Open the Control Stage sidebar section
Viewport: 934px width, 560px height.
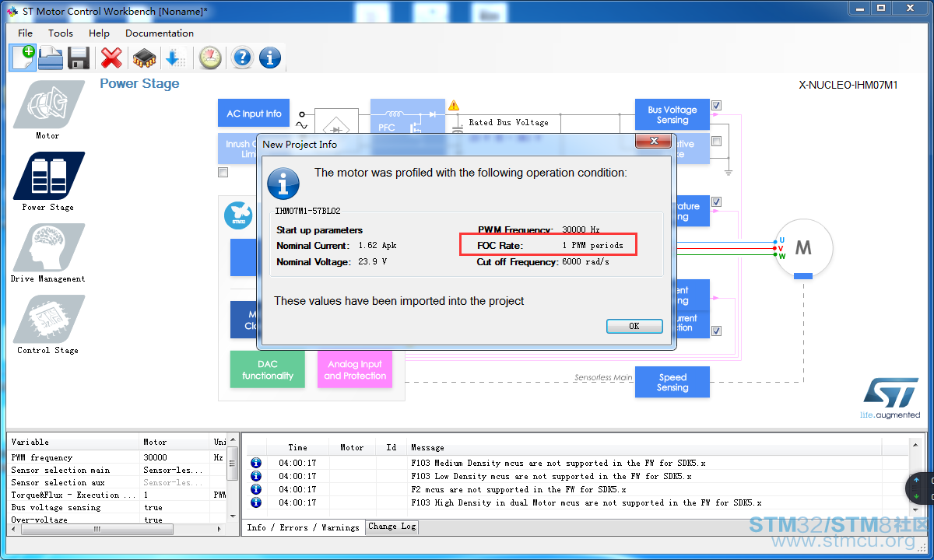(x=48, y=325)
